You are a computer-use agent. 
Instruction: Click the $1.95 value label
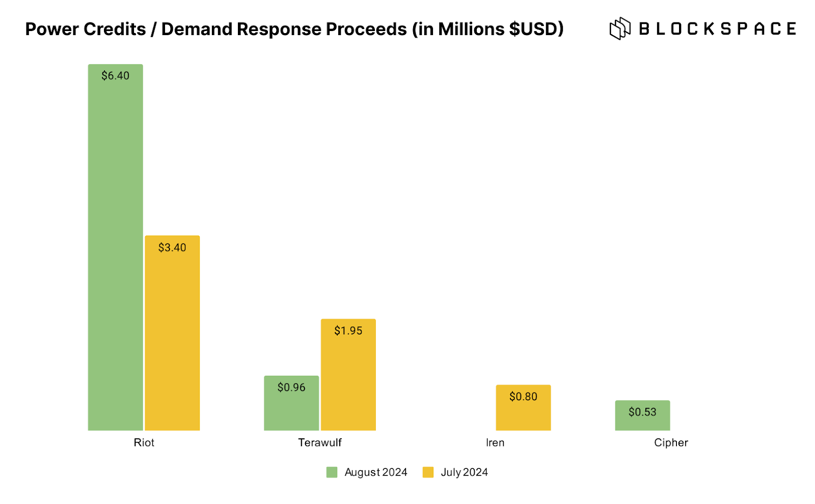pyautogui.click(x=348, y=331)
